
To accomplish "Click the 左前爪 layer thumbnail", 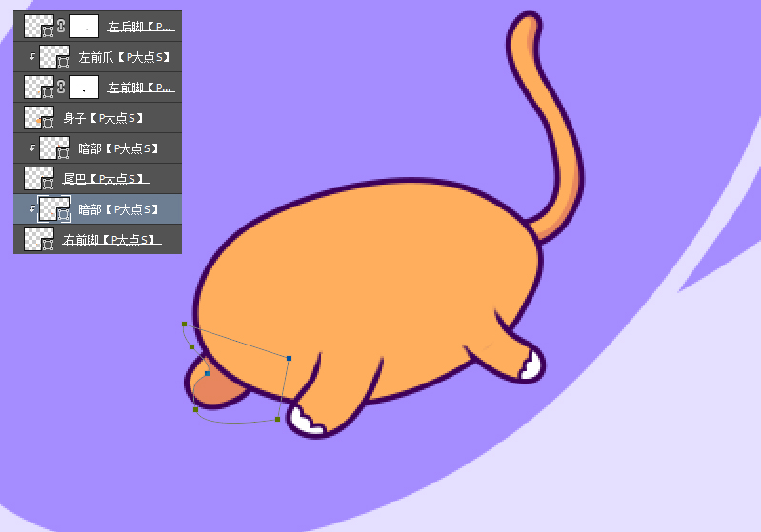I will (x=54, y=57).
